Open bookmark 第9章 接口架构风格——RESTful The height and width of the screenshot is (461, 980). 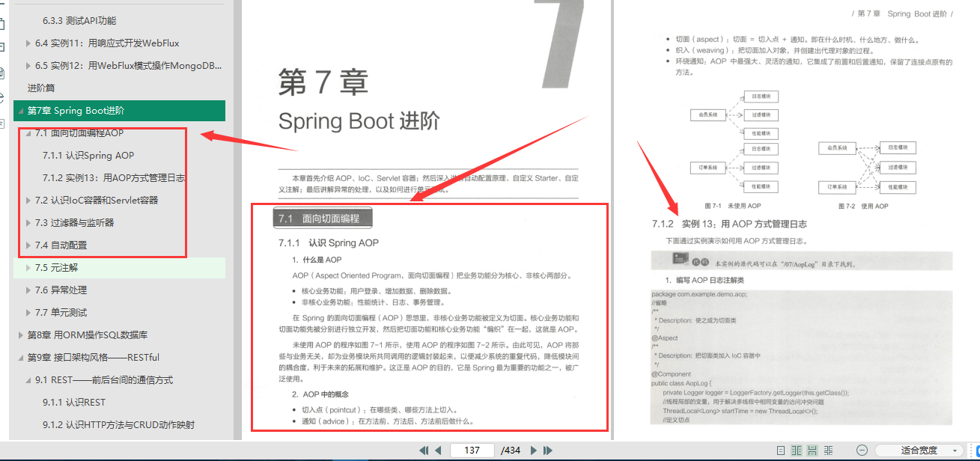[94, 358]
